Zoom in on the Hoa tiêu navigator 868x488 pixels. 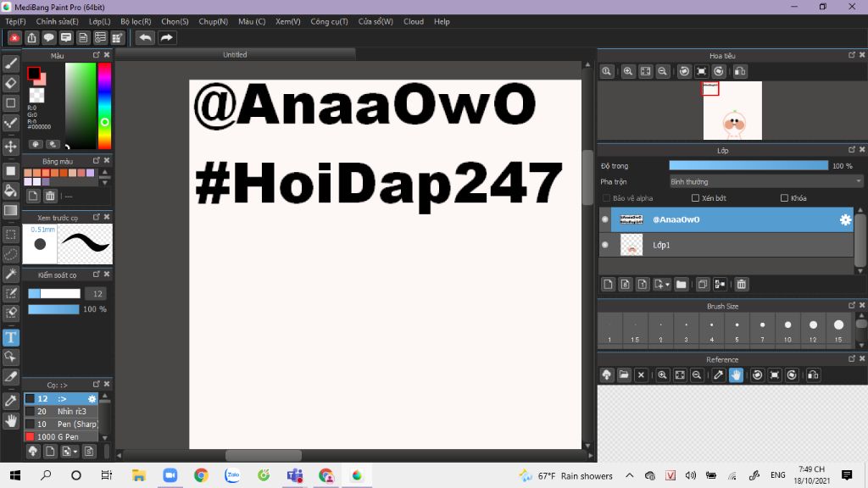628,71
